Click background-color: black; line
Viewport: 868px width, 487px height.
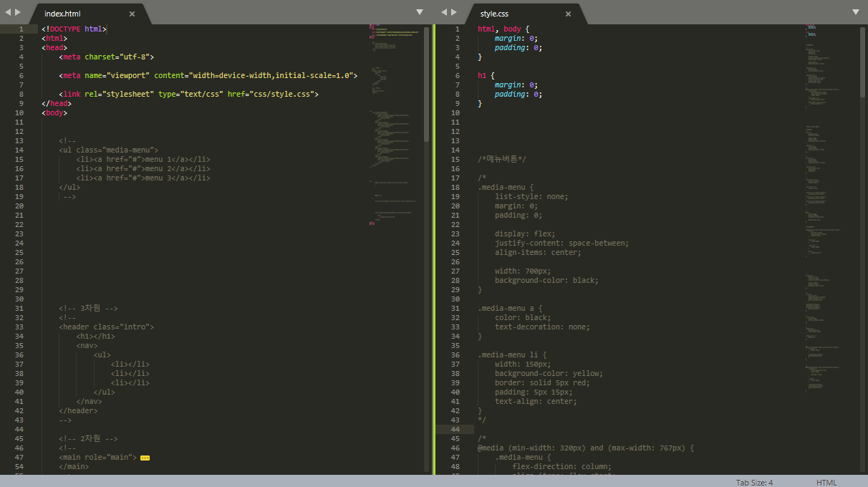pyautogui.click(x=547, y=281)
